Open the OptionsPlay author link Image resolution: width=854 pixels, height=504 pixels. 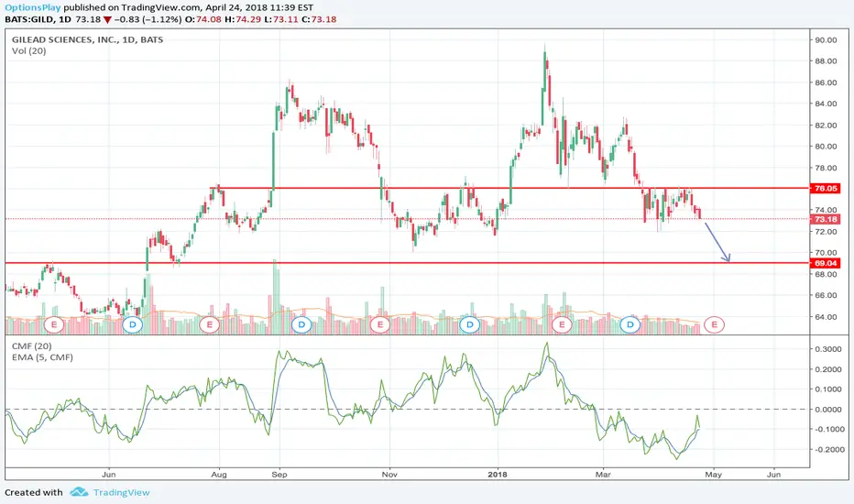[x=33, y=7]
